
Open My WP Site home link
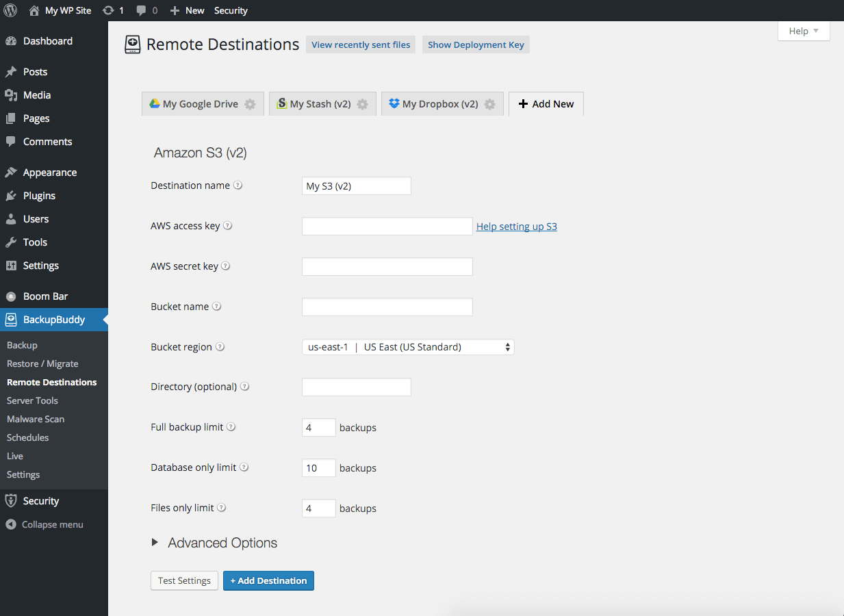point(60,10)
